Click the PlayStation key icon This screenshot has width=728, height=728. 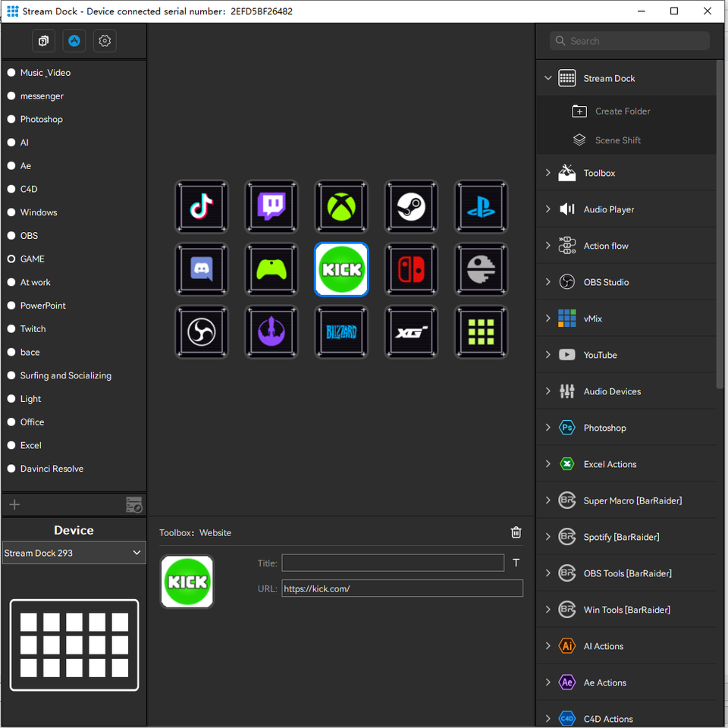pyautogui.click(x=481, y=206)
